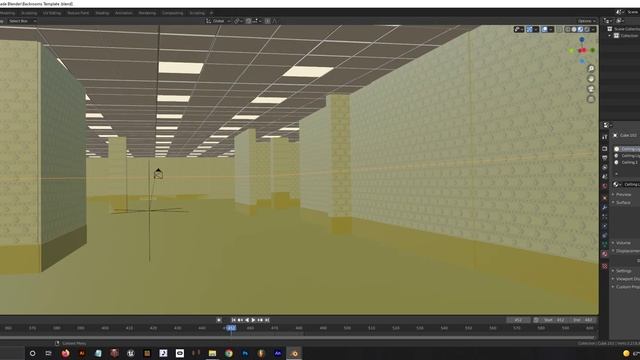Switch to the Rendering workspace tab
This screenshot has width=640, height=360.
coord(147,13)
